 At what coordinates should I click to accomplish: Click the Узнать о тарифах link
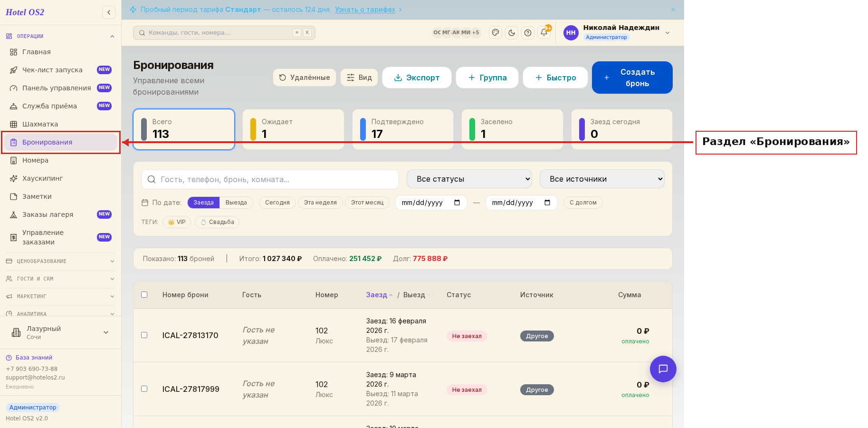[365, 10]
